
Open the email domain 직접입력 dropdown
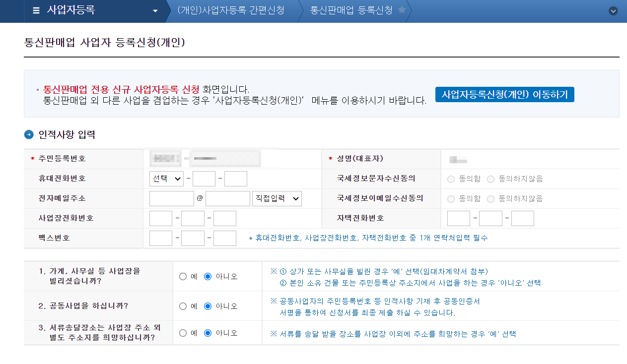tap(277, 198)
